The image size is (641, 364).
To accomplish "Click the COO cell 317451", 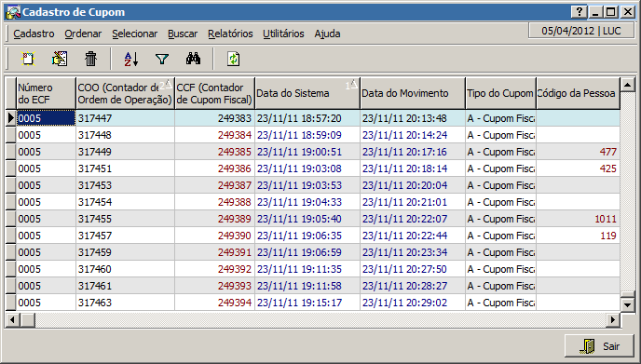I will click(125, 169).
